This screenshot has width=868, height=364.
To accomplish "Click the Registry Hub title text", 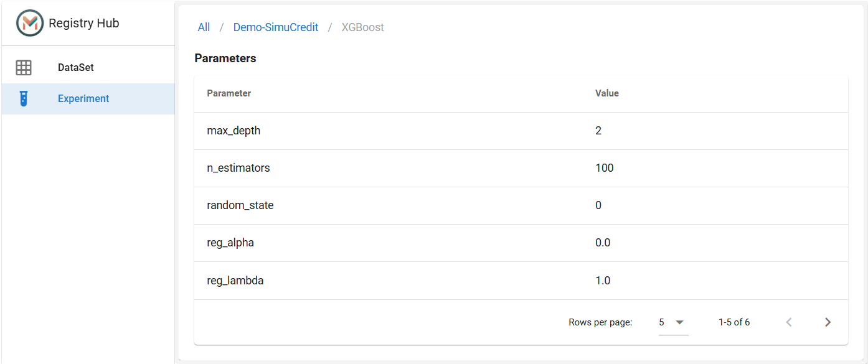I will click(84, 23).
